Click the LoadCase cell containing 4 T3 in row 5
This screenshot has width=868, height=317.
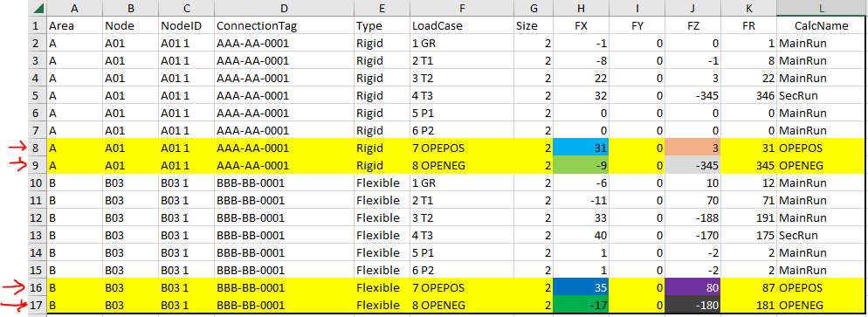click(461, 96)
